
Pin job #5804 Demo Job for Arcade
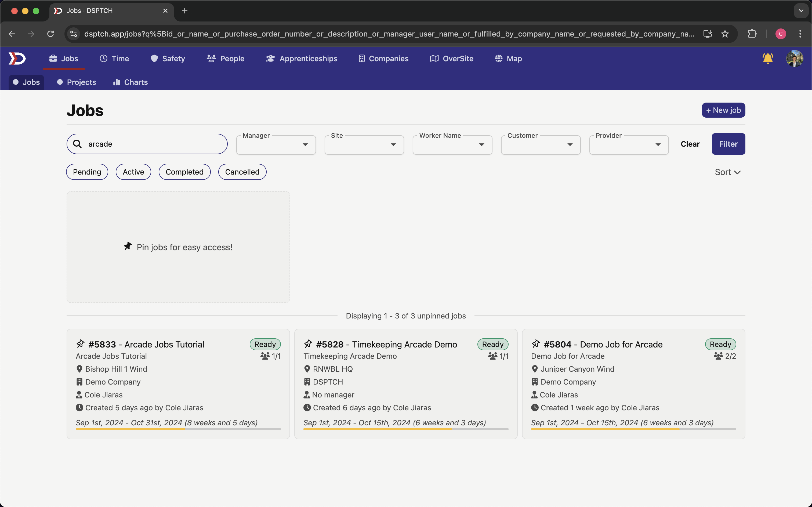click(x=535, y=344)
